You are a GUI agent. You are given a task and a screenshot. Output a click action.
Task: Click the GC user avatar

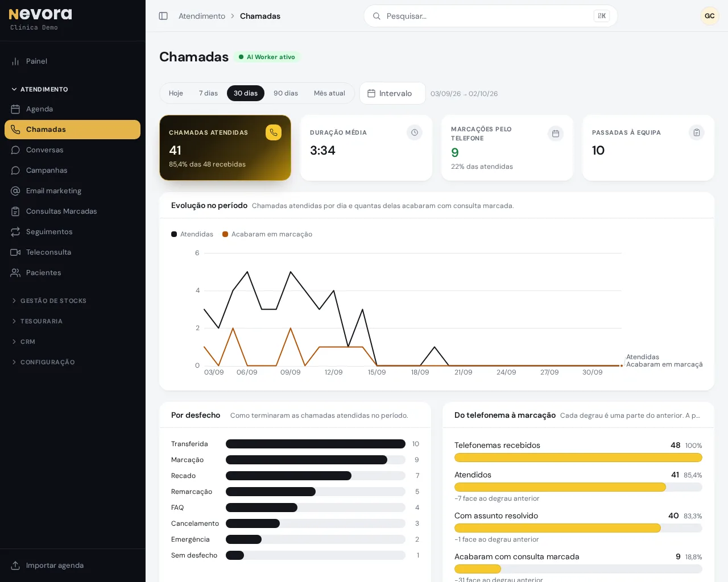tap(710, 16)
